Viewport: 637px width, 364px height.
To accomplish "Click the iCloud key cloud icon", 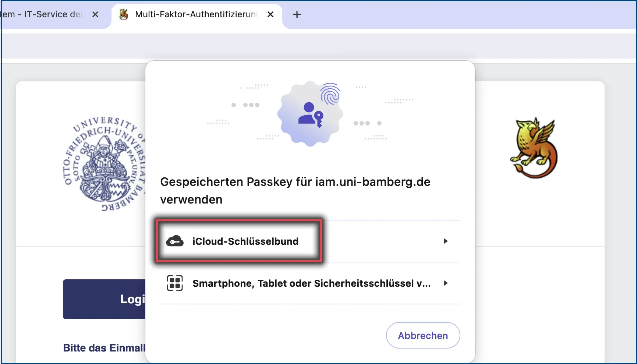I will pyautogui.click(x=175, y=241).
